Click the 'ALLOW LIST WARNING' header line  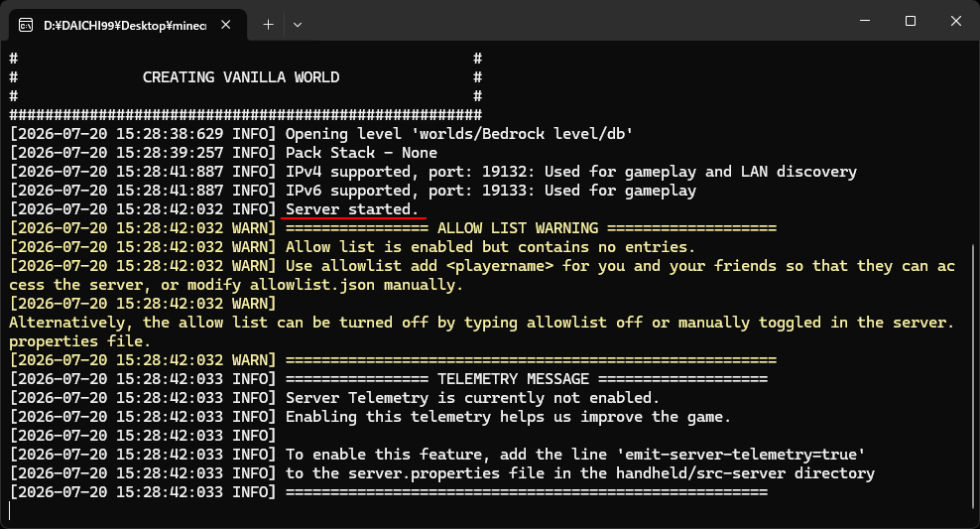tap(393, 227)
